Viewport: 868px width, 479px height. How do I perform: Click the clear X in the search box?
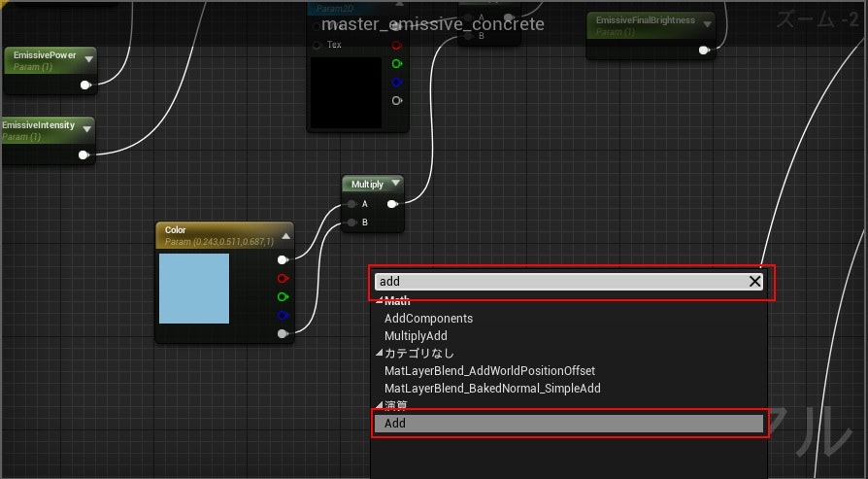pos(754,282)
